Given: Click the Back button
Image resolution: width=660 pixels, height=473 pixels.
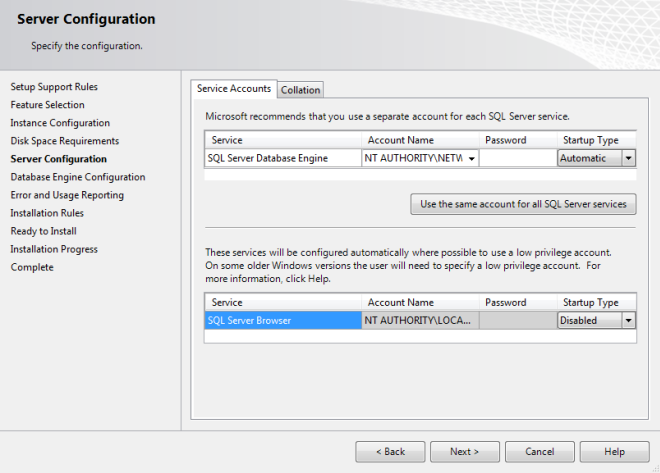Looking at the screenshot, I should pyautogui.click(x=390, y=452).
